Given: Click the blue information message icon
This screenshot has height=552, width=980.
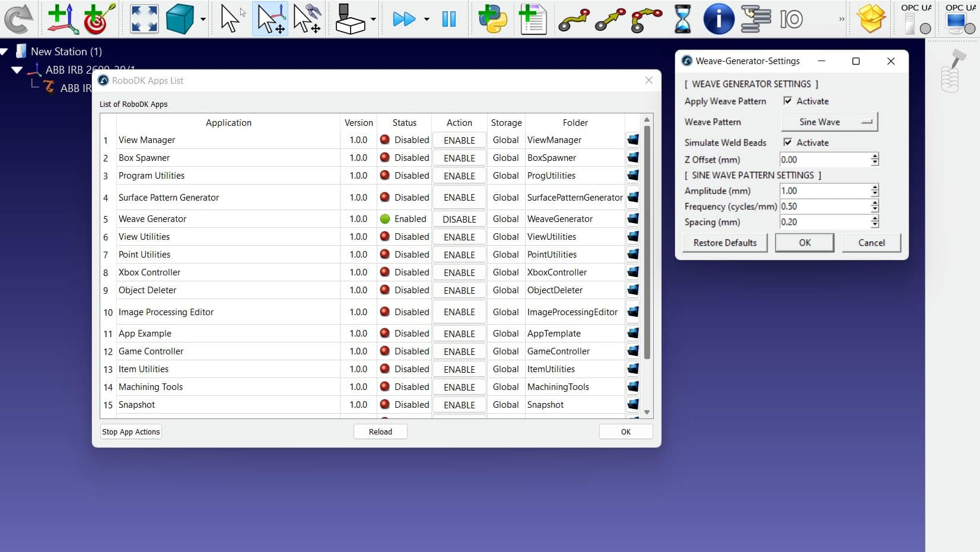Looking at the screenshot, I should pos(718,19).
